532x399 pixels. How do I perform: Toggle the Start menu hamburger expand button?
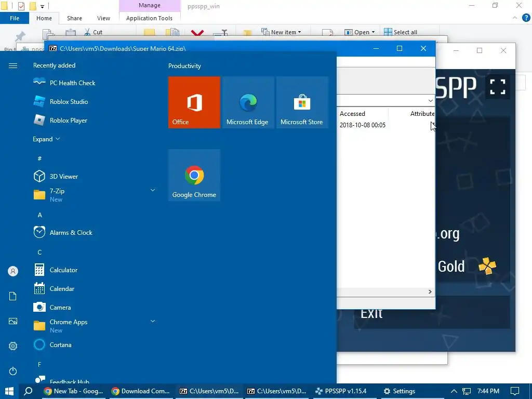(13, 65)
